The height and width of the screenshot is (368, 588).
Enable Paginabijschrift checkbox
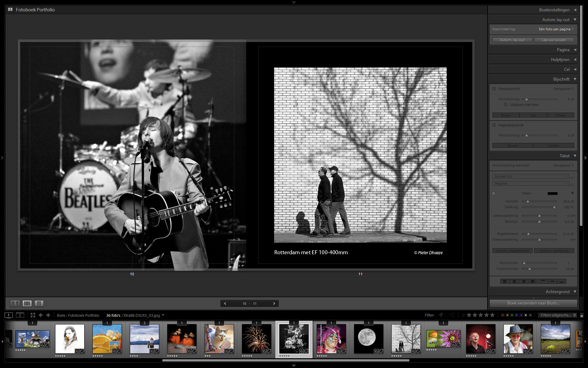(494, 125)
